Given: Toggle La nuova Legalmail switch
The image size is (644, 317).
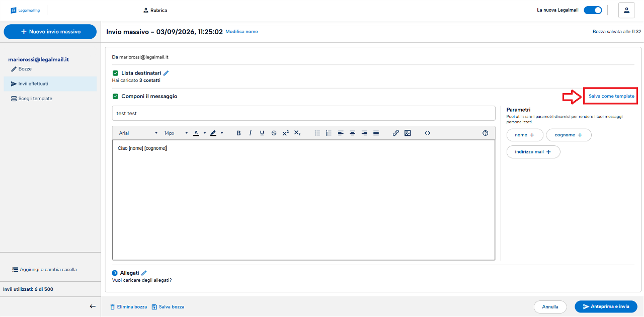Looking at the screenshot, I should pos(593,10).
